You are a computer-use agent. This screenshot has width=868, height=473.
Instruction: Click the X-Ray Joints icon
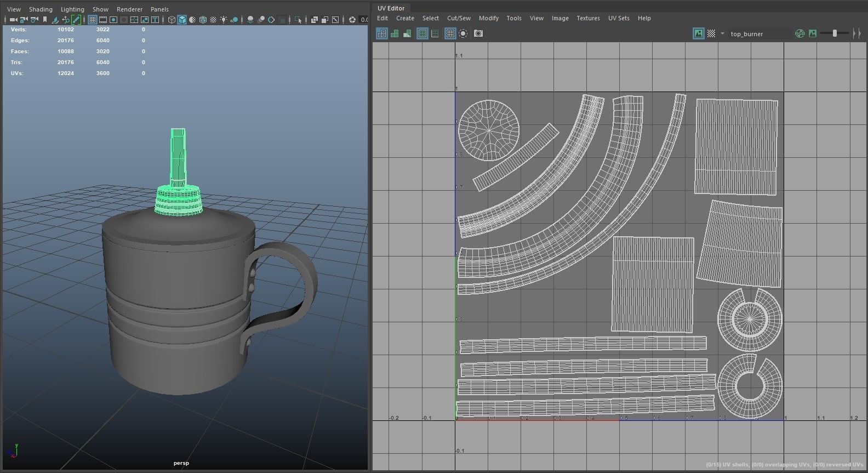[335, 20]
